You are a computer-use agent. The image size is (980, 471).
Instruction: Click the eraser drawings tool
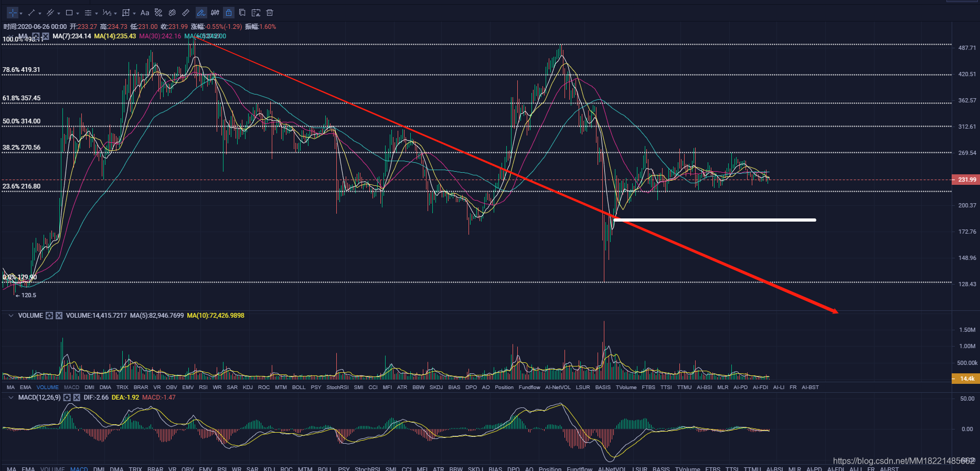158,13
